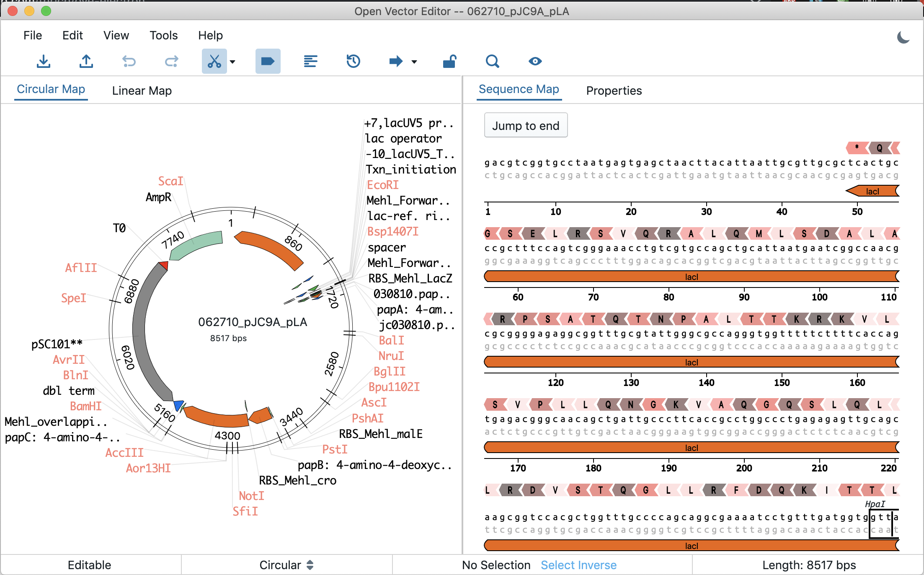Image resolution: width=924 pixels, height=575 pixels.
Task: Expand the cut sites dropdown arrow
Action: pyautogui.click(x=233, y=62)
